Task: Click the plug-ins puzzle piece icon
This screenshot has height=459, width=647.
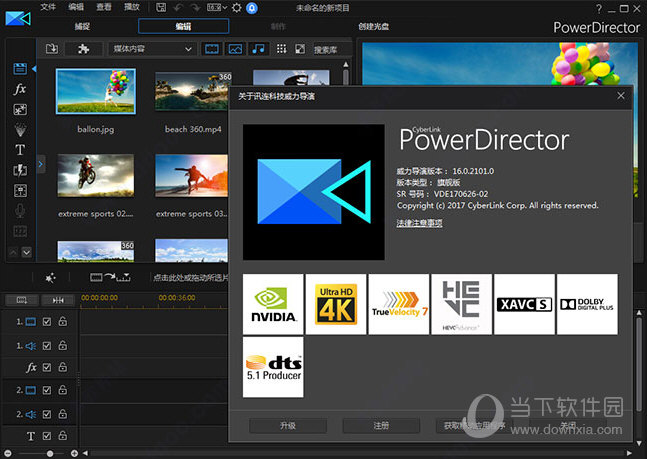Action: (x=83, y=48)
